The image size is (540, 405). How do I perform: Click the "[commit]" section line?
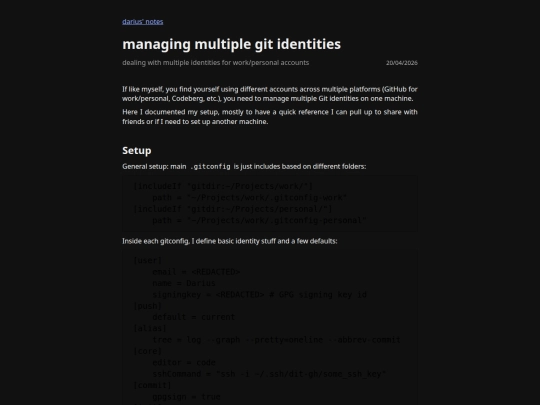tap(152, 385)
